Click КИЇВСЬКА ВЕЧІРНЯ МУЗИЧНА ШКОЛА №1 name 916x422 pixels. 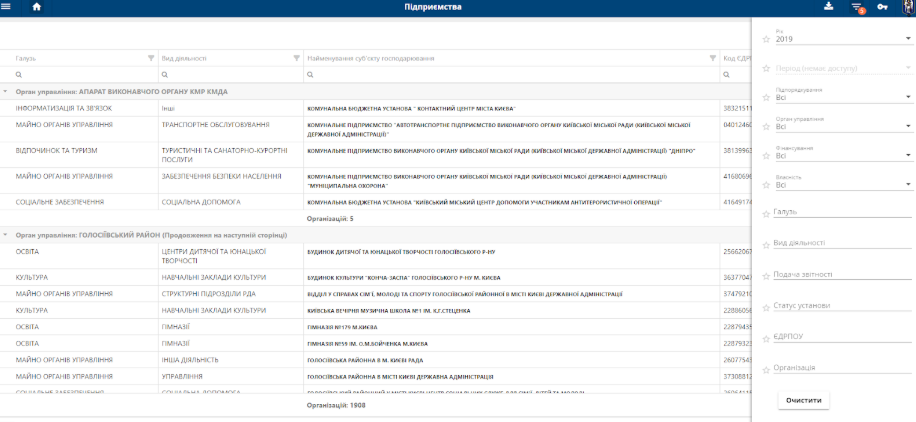(388, 310)
